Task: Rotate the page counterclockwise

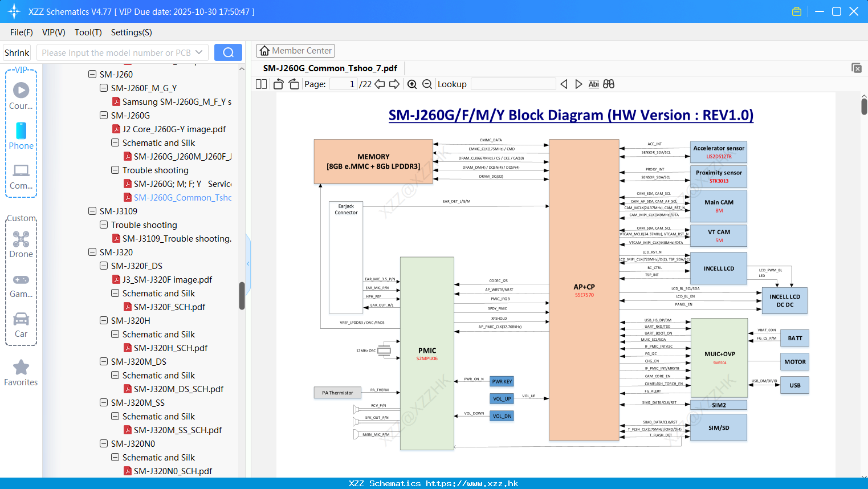Action: [278, 84]
